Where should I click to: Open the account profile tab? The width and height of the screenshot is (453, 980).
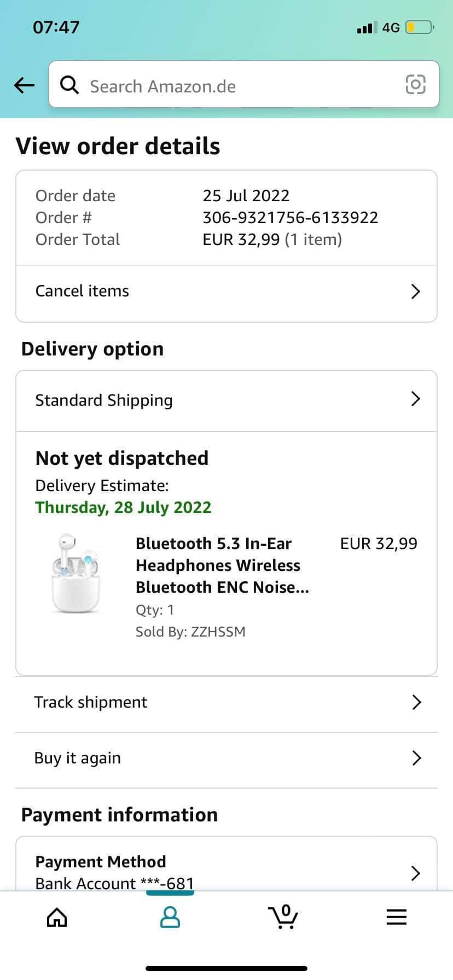170,917
